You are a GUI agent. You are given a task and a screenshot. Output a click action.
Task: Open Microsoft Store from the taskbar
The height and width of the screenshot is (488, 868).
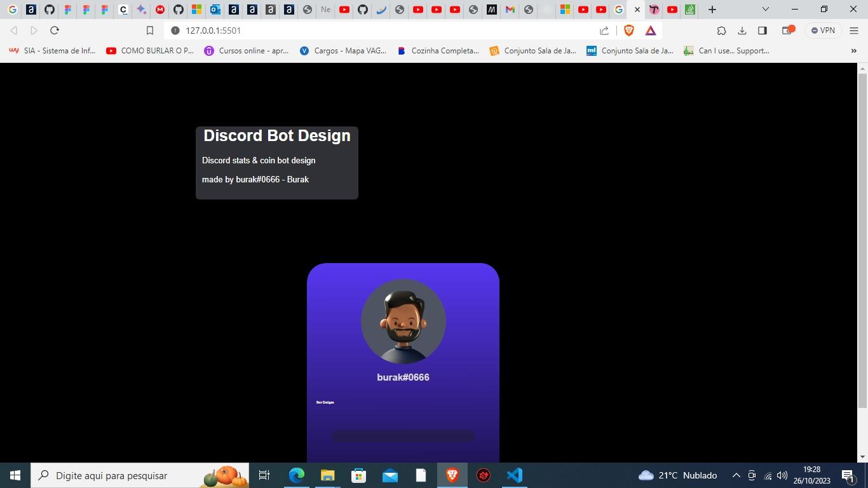pyautogui.click(x=358, y=475)
